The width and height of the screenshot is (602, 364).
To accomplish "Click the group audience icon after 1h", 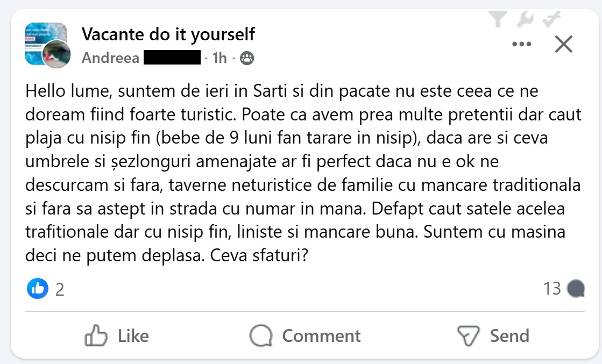I will point(247,58).
